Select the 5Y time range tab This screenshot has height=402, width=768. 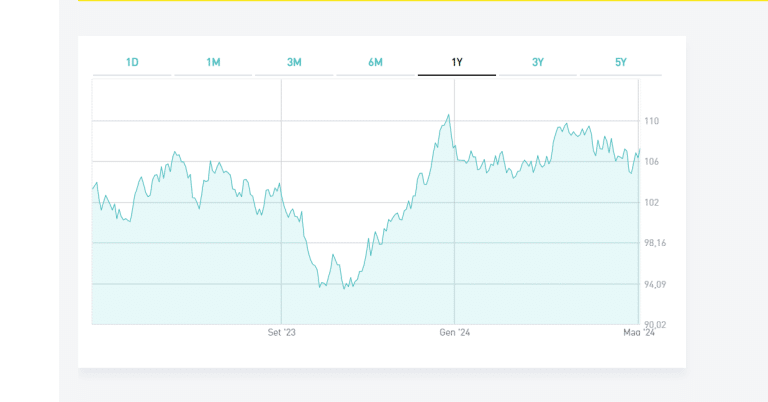(x=620, y=62)
